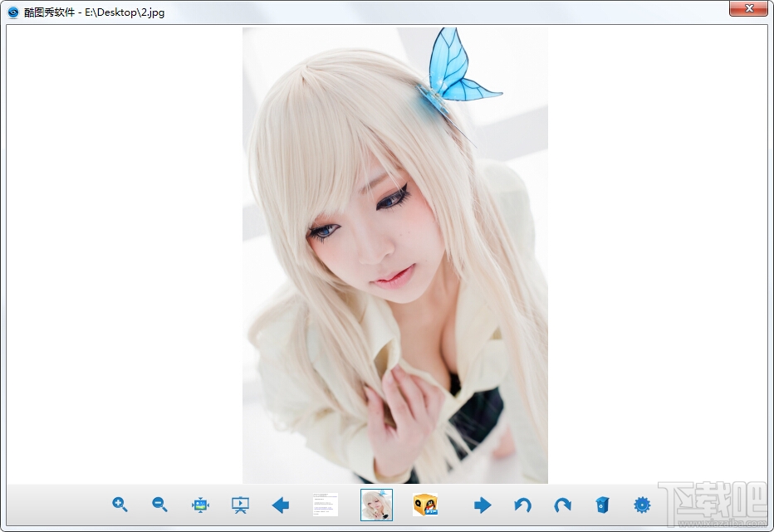Select the document thumbnail in the filmstrip
The height and width of the screenshot is (532, 774).
[x=326, y=505]
